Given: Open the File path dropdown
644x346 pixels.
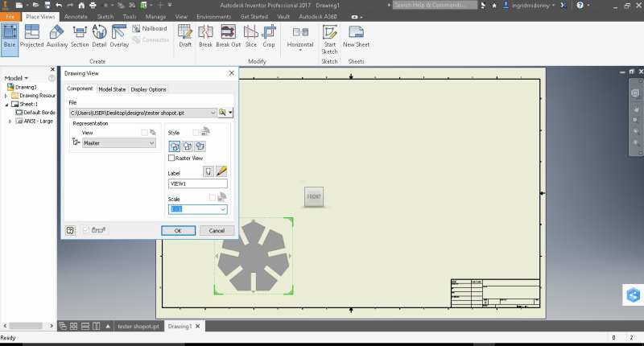Looking at the screenshot, I should (x=213, y=113).
